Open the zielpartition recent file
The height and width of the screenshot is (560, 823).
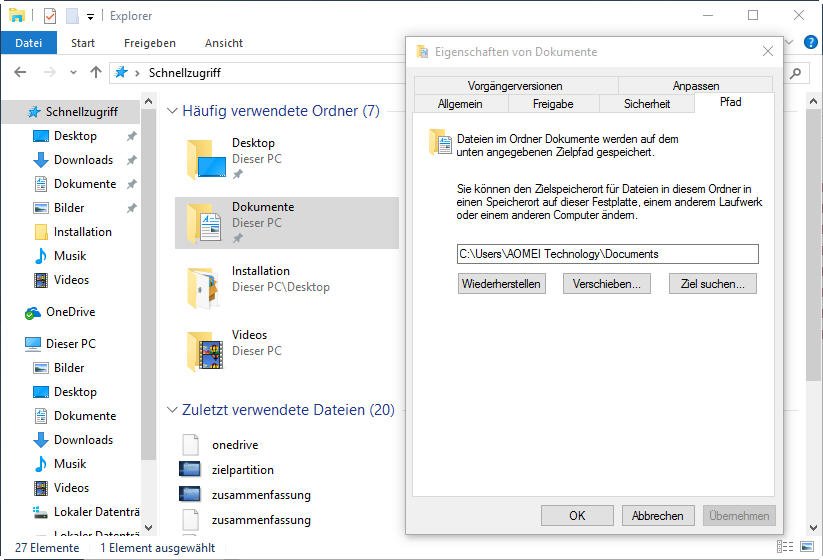242,469
